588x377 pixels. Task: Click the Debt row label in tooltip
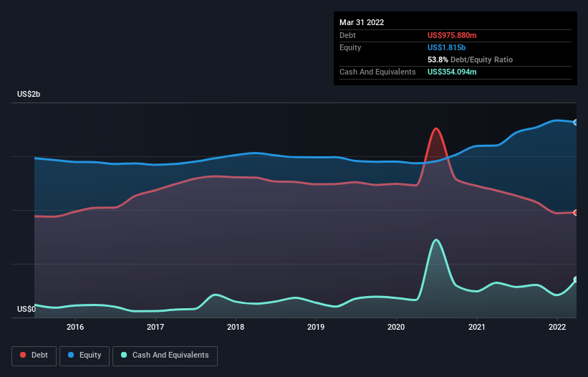pyautogui.click(x=347, y=35)
